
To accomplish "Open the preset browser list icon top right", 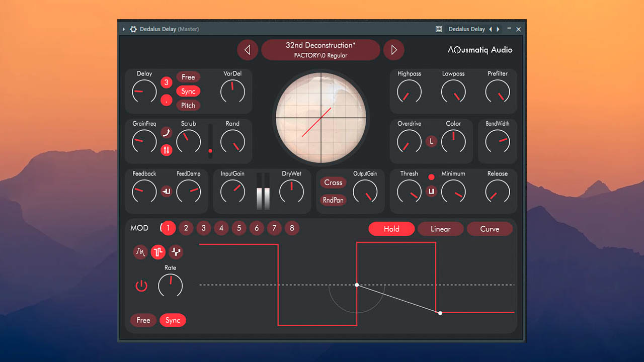I will tap(438, 29).
